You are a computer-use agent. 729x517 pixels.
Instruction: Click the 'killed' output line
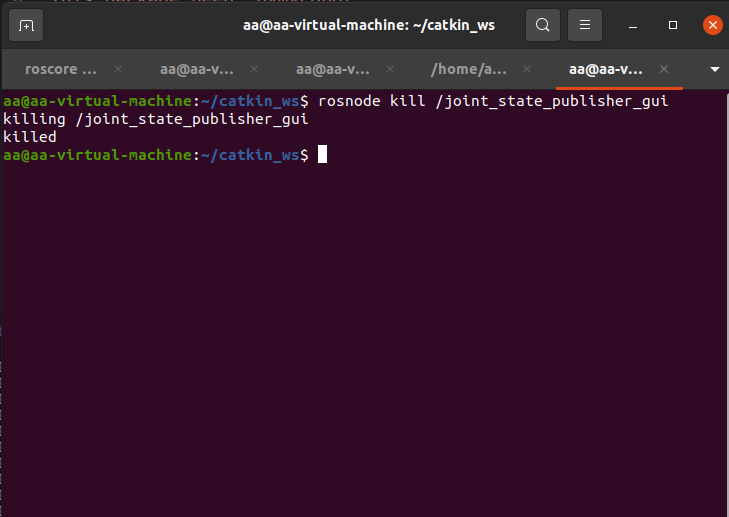(30, 137)
